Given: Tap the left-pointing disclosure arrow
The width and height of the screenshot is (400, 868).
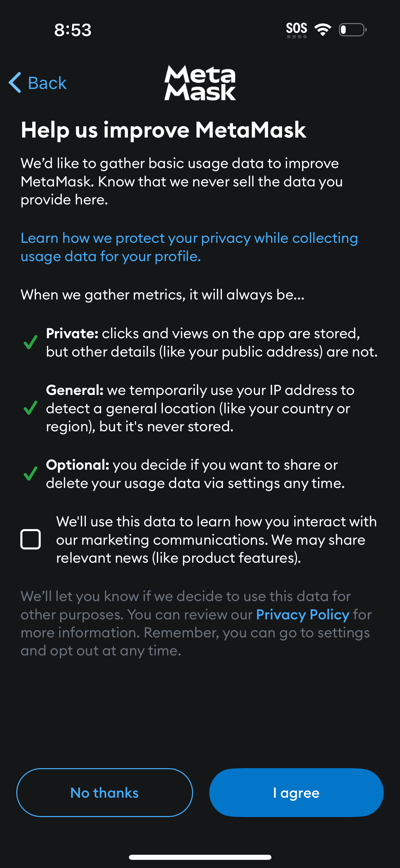Looking at the screenshot, I should (15, 83).
